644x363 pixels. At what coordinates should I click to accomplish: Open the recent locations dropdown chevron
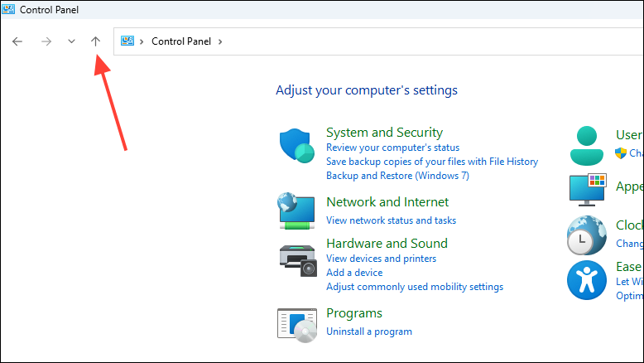[71, 41]
